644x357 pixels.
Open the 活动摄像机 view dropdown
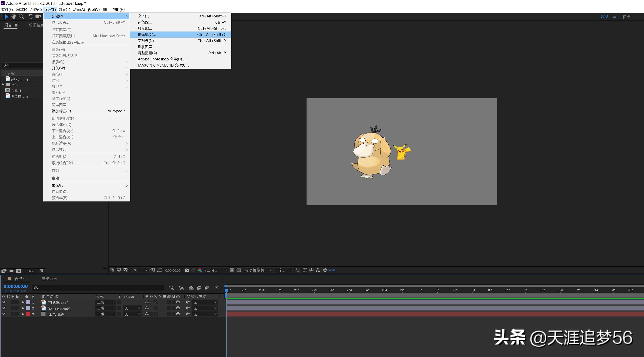coord(258,270)
